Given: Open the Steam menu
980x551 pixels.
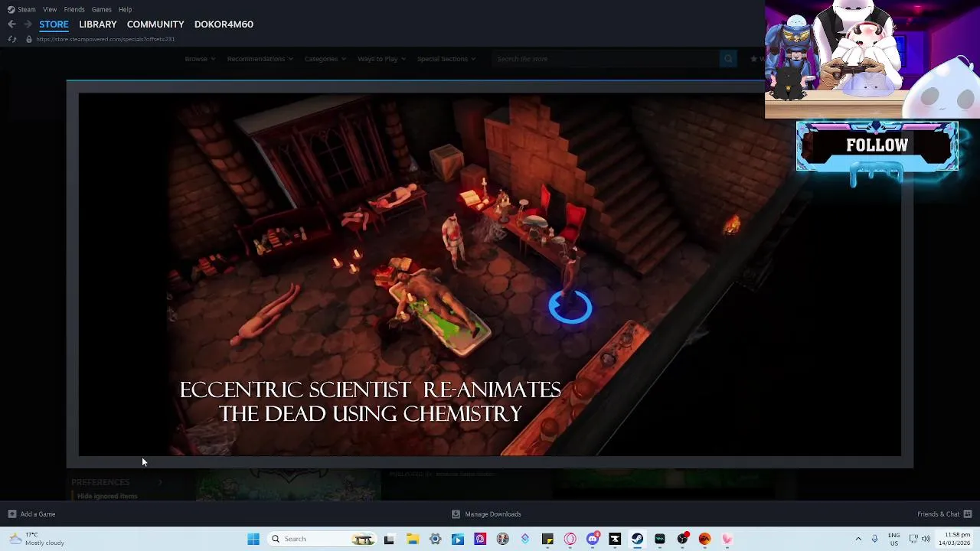Looking at the screenshot, I should [27, 9].
